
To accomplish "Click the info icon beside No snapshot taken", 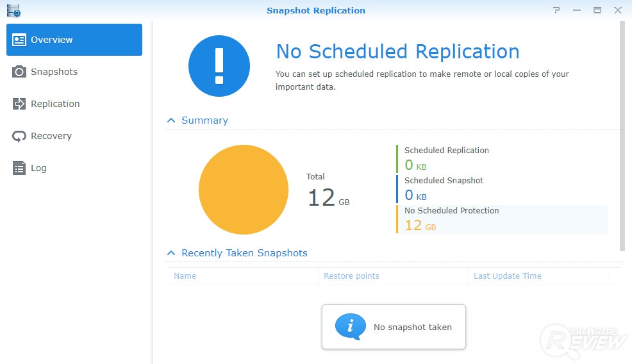I will point(350,327).
